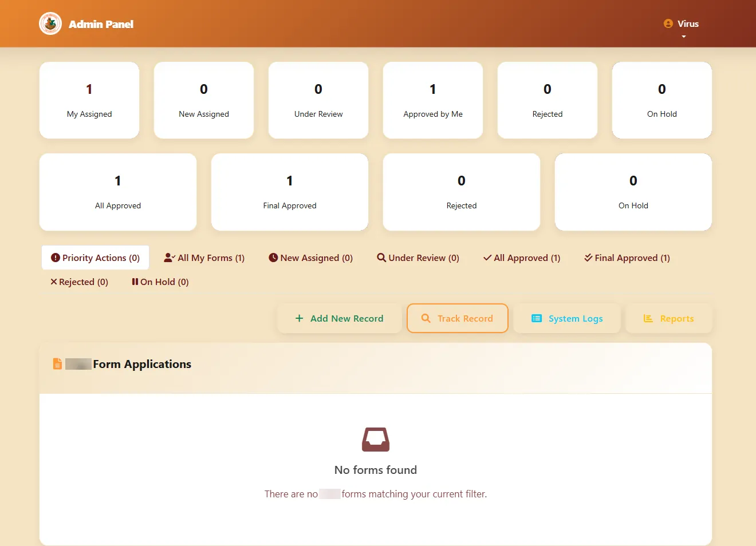
Task: Open the Approved by Me stat card
Action: click(x=433, y=100)
